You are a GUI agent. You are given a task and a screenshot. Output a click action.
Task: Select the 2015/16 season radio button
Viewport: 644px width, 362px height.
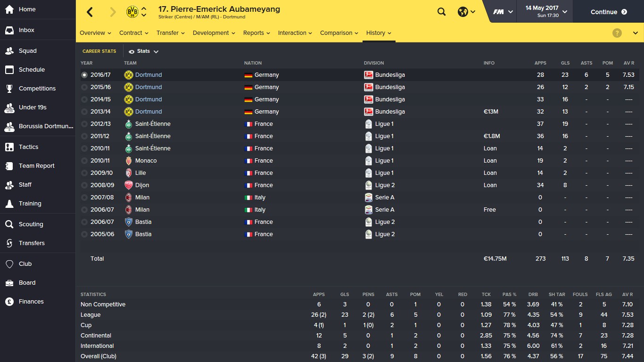point(84,87)
